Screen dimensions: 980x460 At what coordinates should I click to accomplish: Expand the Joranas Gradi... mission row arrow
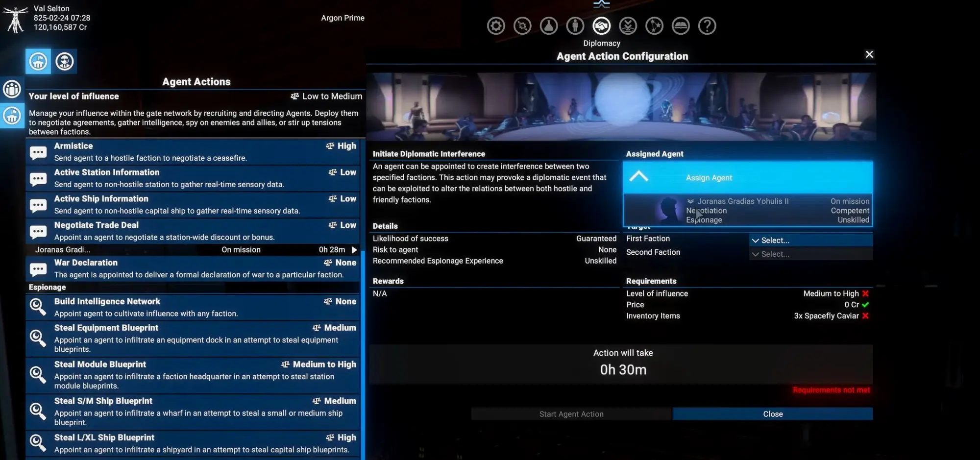[354, 250]
